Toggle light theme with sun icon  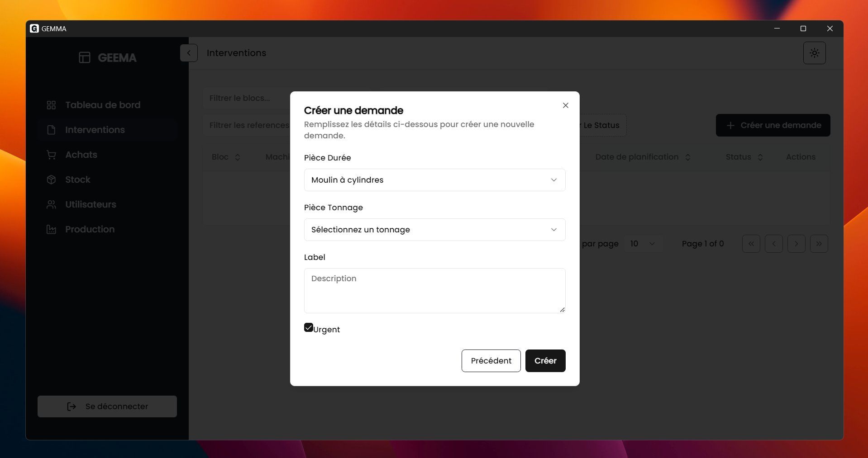(x=814, y=53)
